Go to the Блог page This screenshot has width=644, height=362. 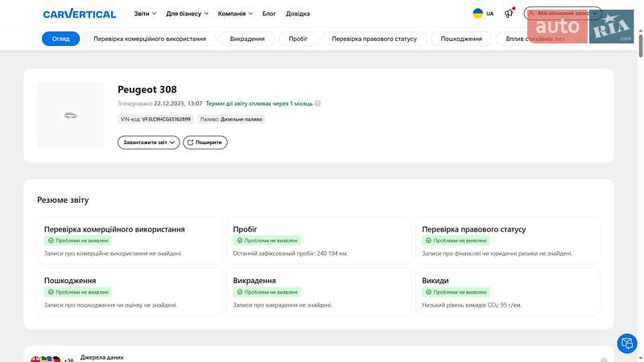[269, 14]
